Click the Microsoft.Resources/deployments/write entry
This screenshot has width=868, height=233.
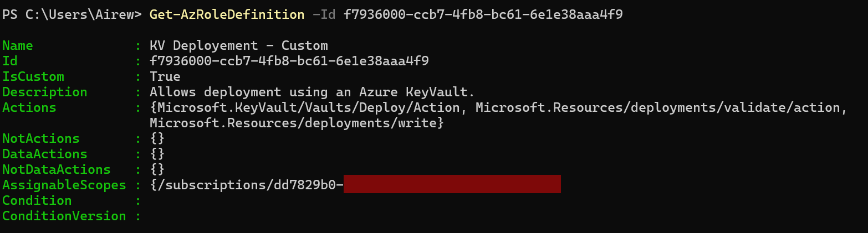point(297,123)
